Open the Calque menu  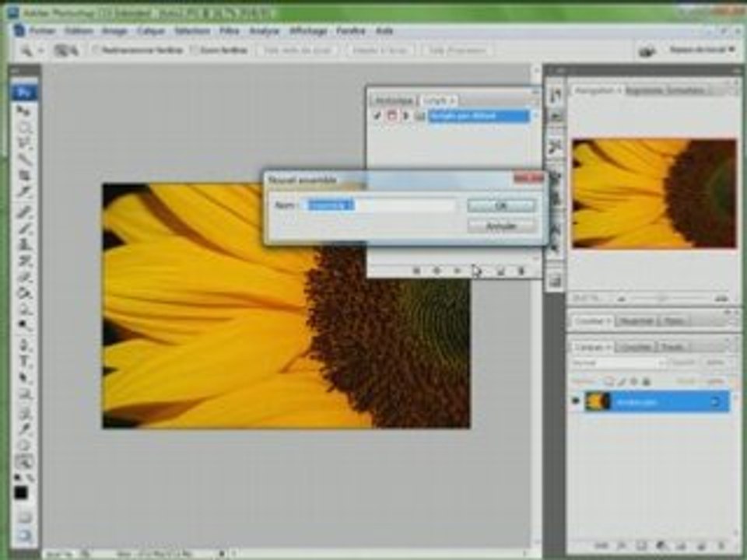point(150,31)
